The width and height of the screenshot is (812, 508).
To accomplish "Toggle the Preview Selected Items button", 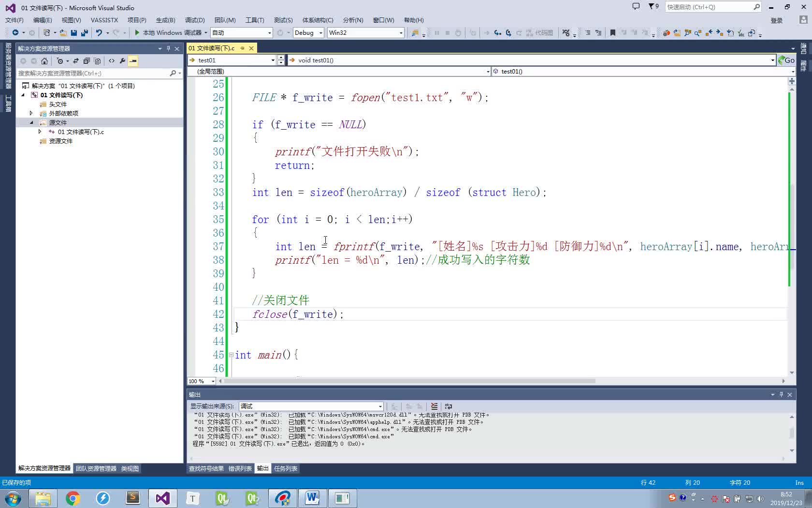I will click(133, 61).
